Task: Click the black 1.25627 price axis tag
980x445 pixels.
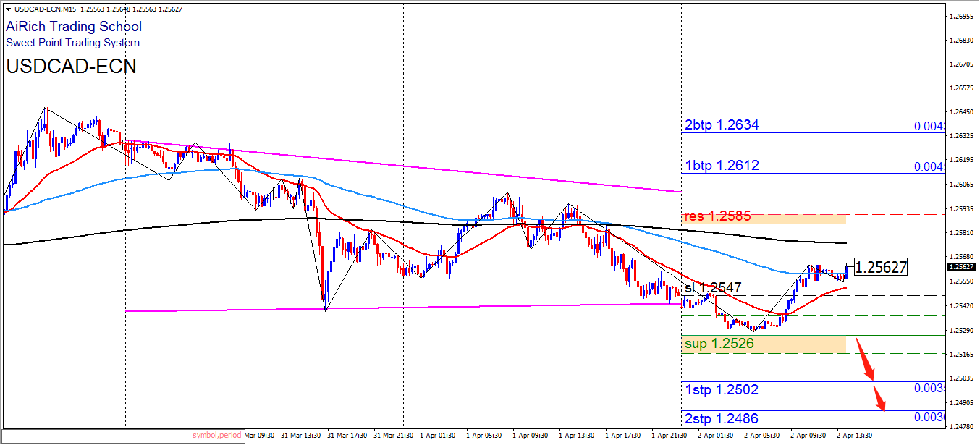Action: coord(961,266)
